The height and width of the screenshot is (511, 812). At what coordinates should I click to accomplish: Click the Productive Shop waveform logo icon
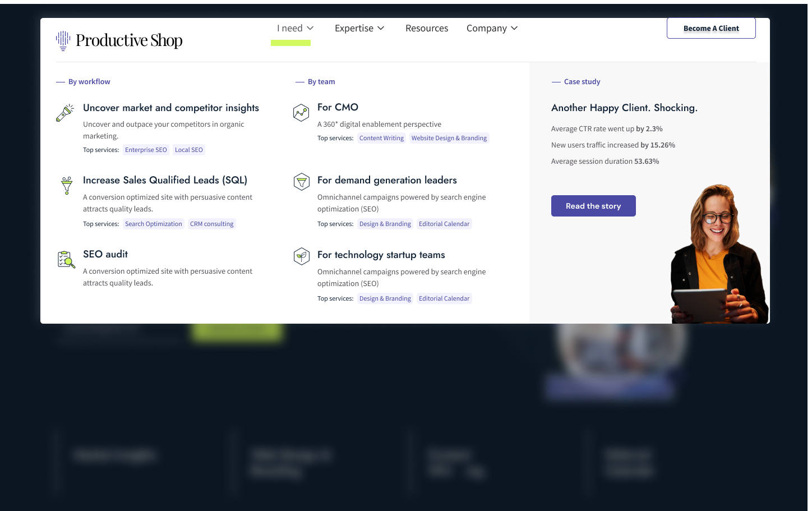[63, 39]
